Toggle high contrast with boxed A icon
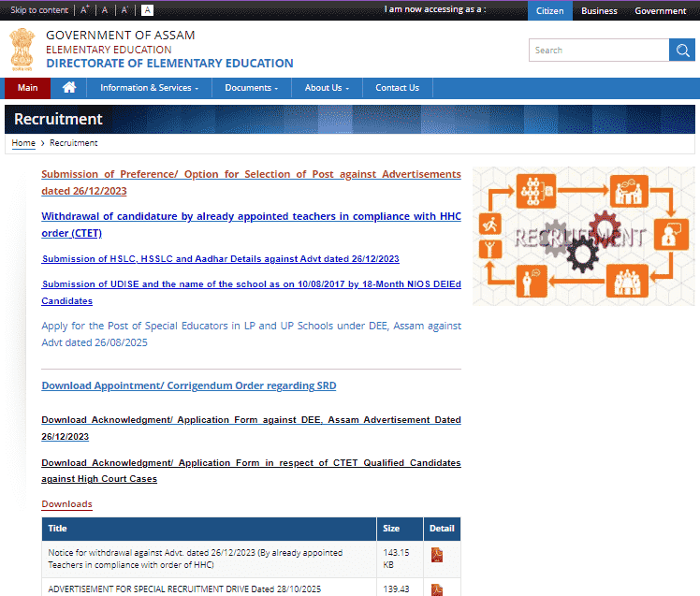Screen dimensions: 700x596 point(147,10)
